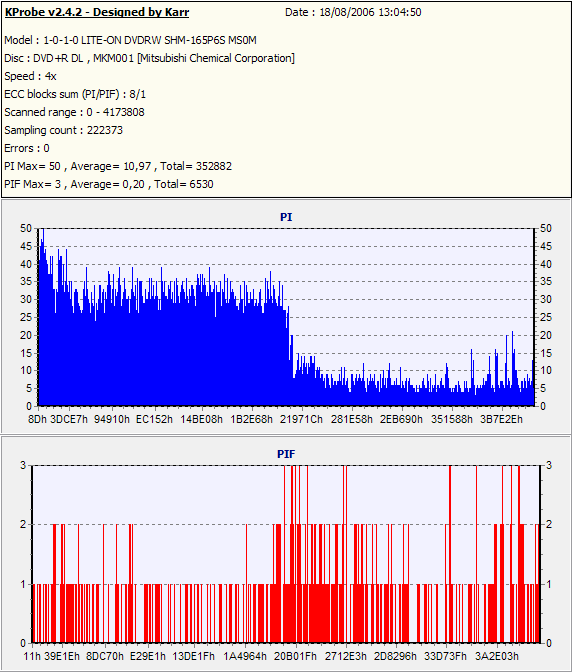Image resolution: width=572 pixels, height=672 pixels.
Task: Select the LITE-ON drive model line
Action: click(x=130, y=40)
